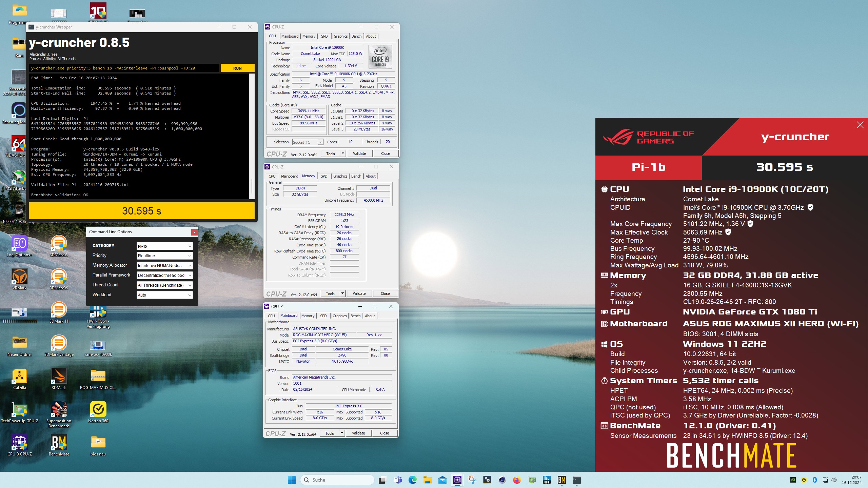Launch 3DMark 11 from the desktop
Image resolution: width=868 pixels, height=488 pixels.
point(59,312)
